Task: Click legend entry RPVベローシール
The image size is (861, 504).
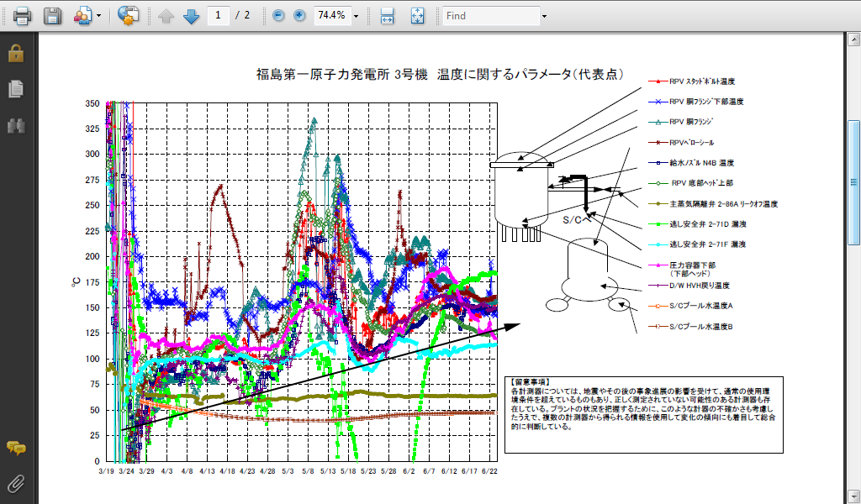Action: (x=691, y=143)
